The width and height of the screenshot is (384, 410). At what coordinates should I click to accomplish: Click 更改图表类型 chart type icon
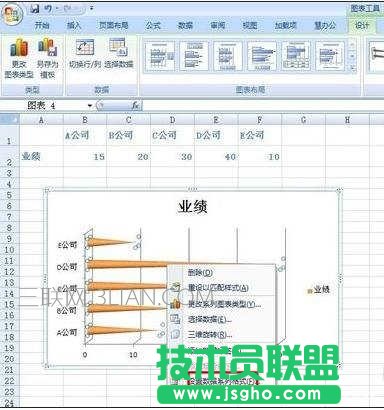click(19, 59)
